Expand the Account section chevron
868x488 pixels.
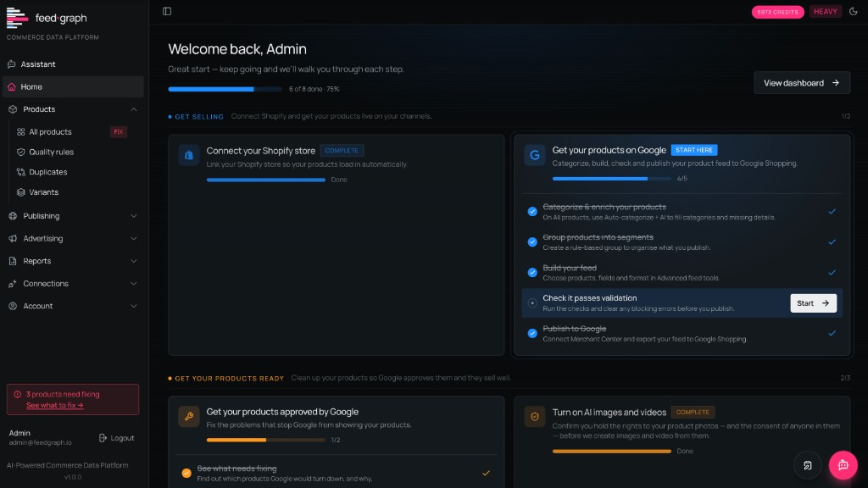point(133,306)
